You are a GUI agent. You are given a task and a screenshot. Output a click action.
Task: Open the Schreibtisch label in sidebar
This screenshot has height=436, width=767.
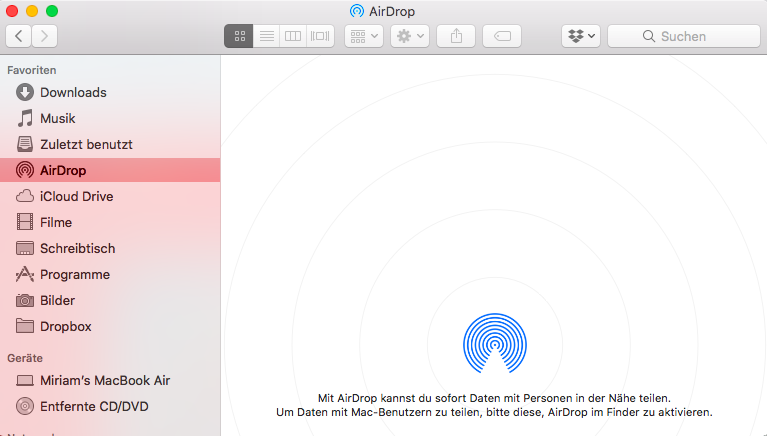pos(78,248)
